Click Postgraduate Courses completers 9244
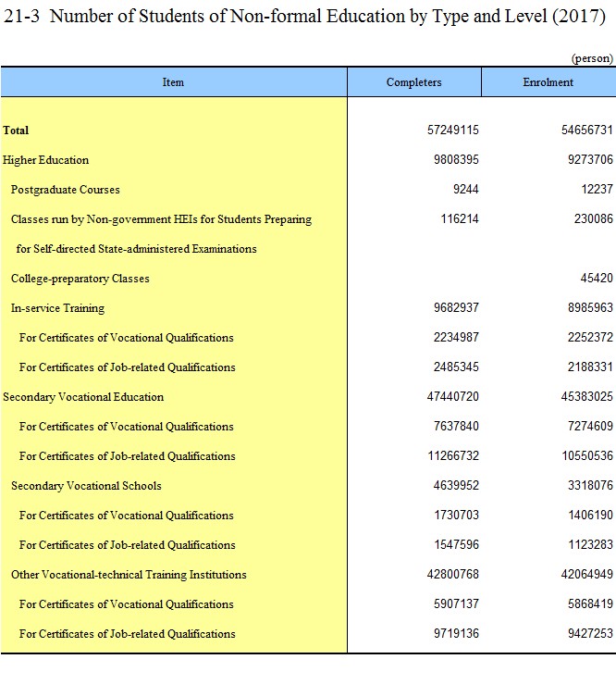This screenshot has height=684, width=616. click(x=465, y=190)
